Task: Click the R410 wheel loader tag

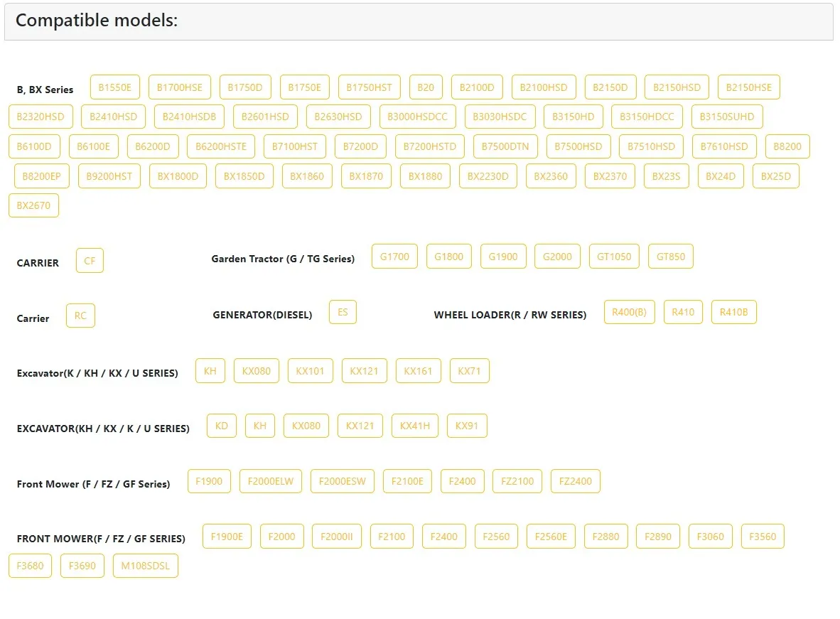Action: point(683,312)
